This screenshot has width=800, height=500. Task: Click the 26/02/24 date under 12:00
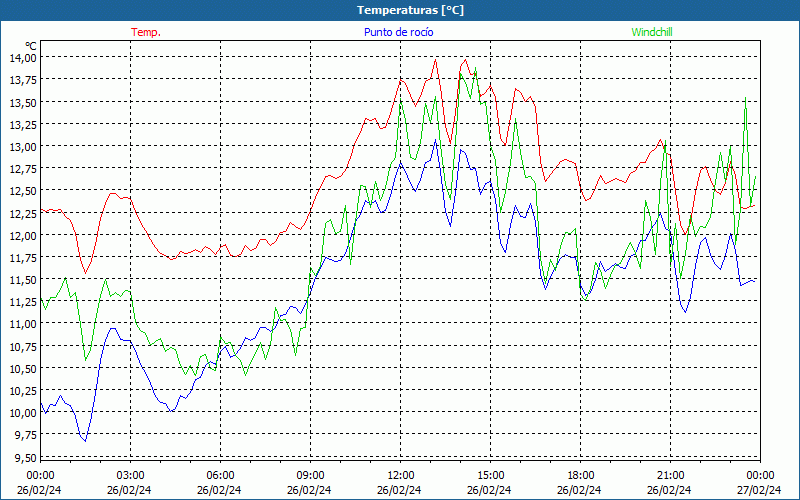click(399, 490)
